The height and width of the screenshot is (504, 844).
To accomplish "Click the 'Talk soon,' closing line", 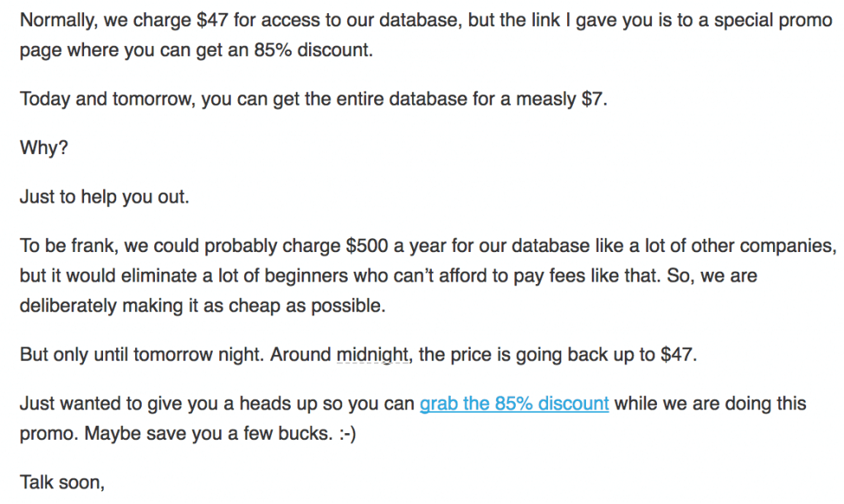I will tap(62, 483).
